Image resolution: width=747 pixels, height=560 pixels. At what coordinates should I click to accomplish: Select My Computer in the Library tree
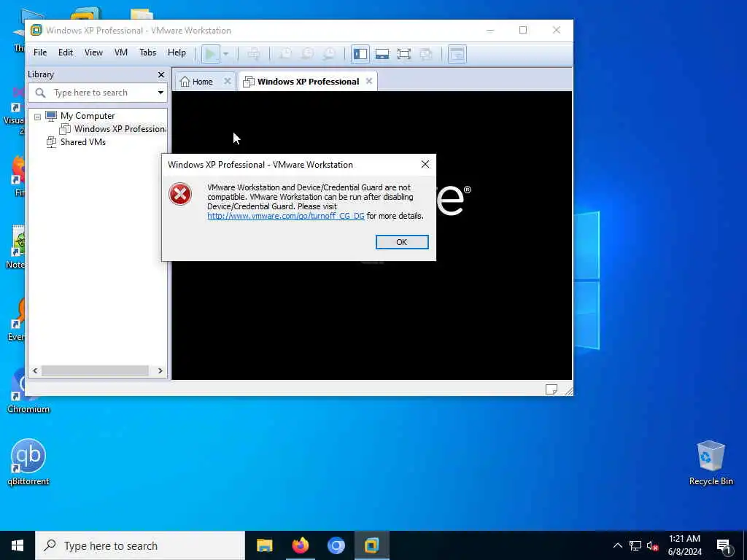point(88,116)
